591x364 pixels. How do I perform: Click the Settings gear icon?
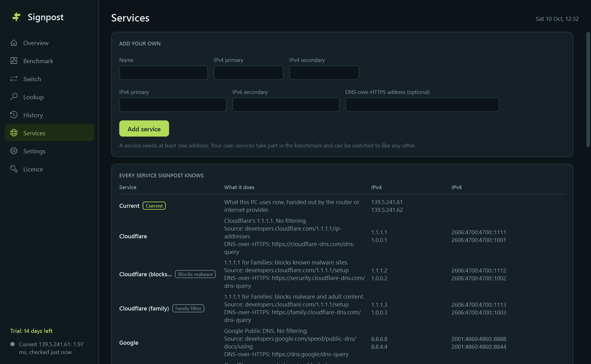pyautogui.click(x=14, y=151)
